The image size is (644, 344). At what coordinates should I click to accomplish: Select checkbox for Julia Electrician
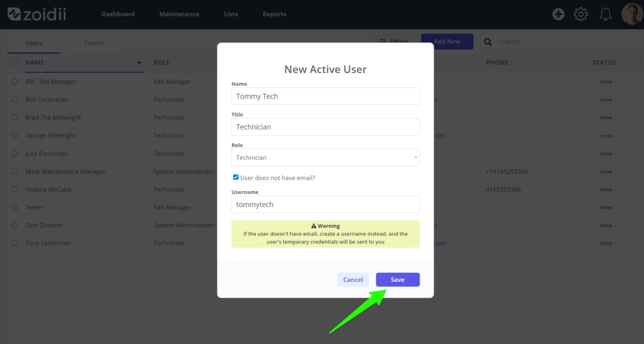15,154
